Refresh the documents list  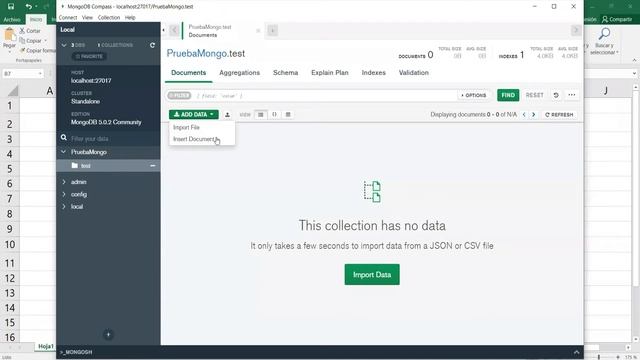click(x=559, y=115)
